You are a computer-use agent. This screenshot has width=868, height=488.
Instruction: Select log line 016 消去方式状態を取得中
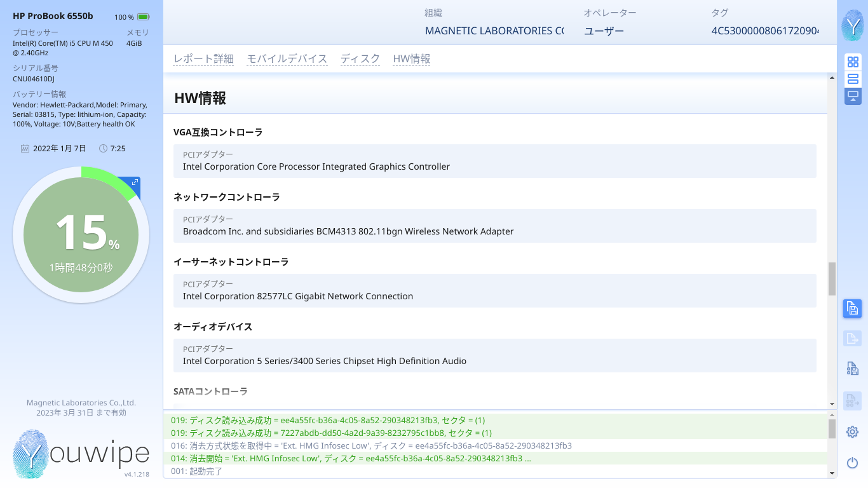point(496,445)
